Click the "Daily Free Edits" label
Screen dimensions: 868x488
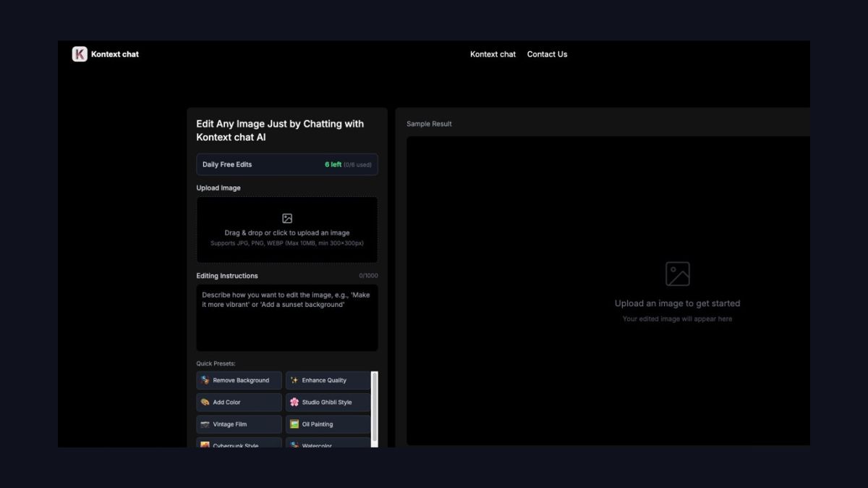(227, 164)
